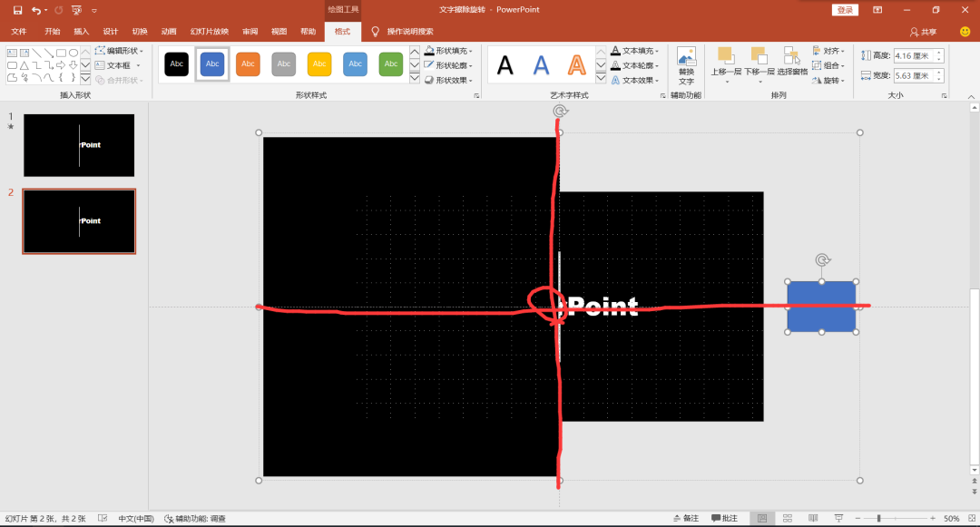
Task: Switch to the 设计 ribbon tab
Action: click(x=111, y=31)
